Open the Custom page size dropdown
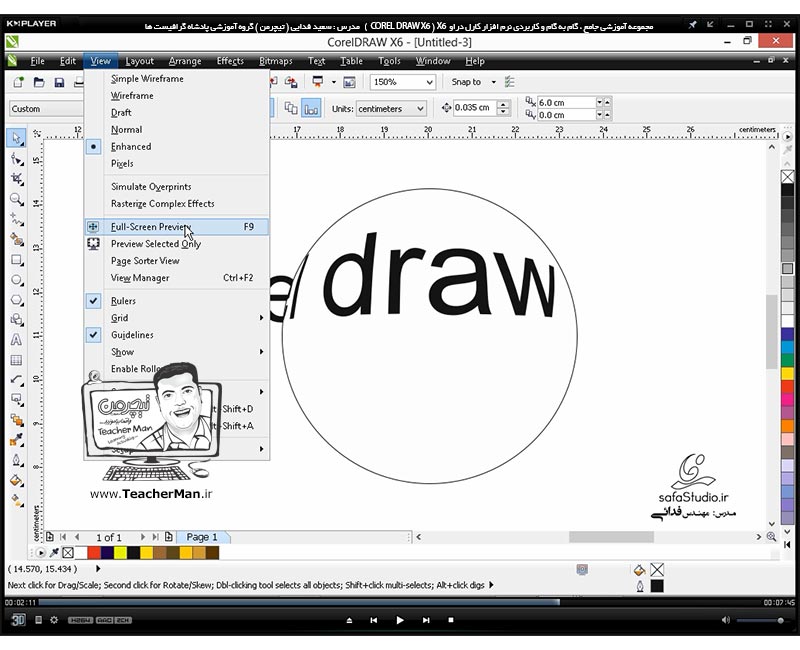This screenshot has width=800, height=650. click(46, 109)
